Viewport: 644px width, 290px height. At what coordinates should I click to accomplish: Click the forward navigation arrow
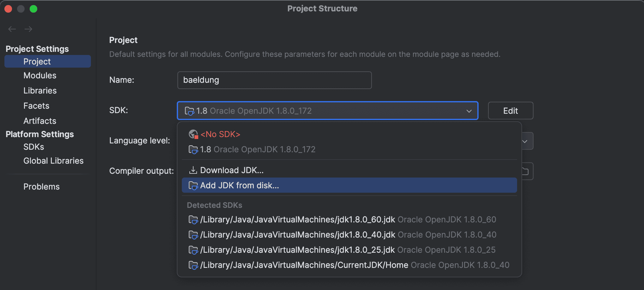28,29
